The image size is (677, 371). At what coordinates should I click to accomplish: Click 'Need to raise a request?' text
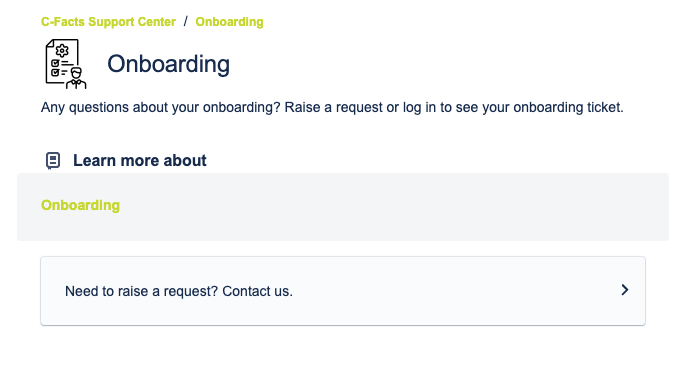click(142, 291)
